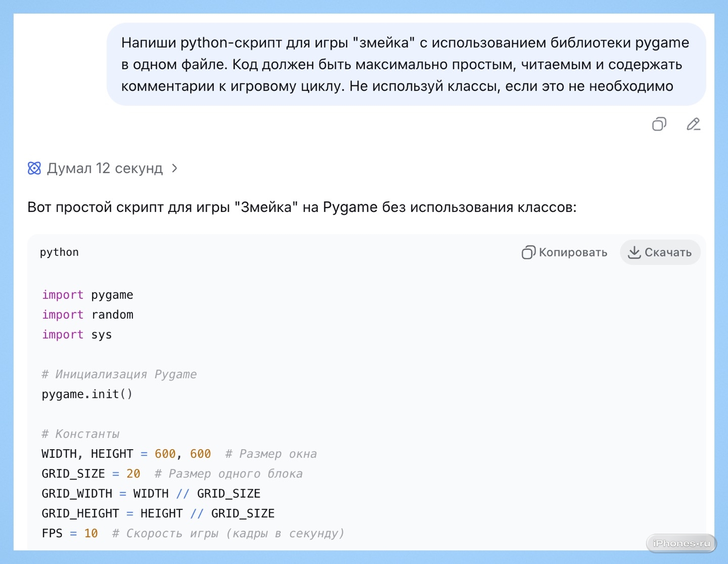
Task: Click the atom-shaped thinking icon
Action: click(x=34, y=168)
